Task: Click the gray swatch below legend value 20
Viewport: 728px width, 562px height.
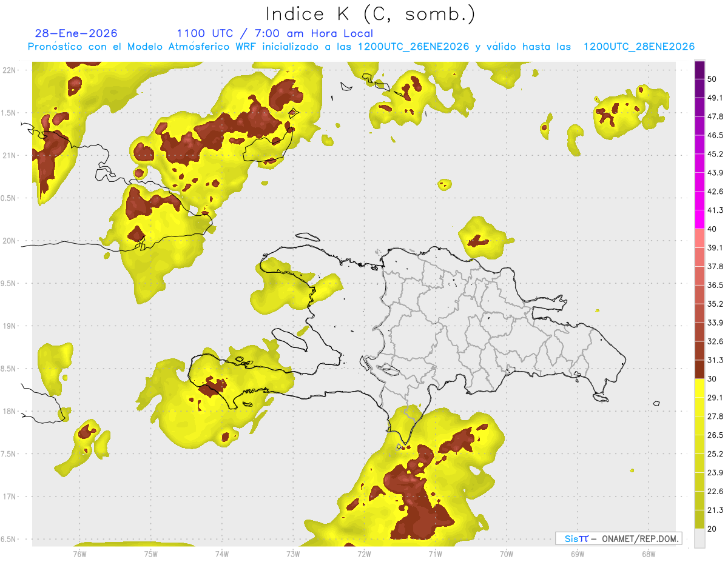Action: point(700,538)
